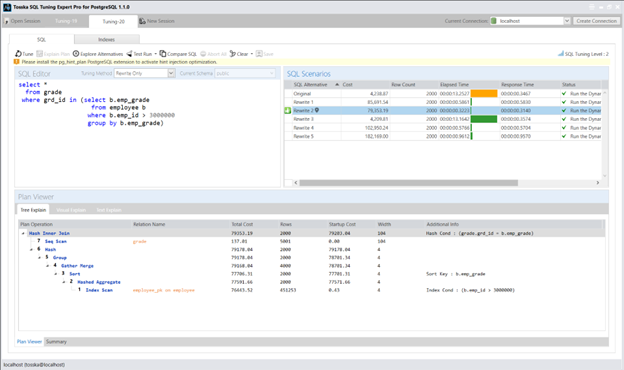Image resolution: width=624 pixels, height=370 pixels.
Task: Sort by the Cost column header
Action: coord(365,84)
